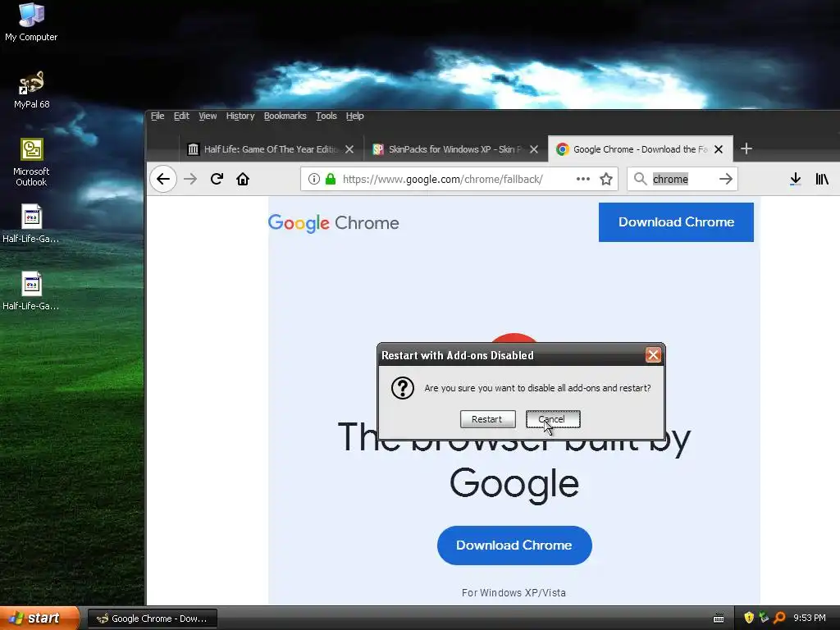Open the browser home page
Screen dimensions: 840x630
tap(243, 179)
